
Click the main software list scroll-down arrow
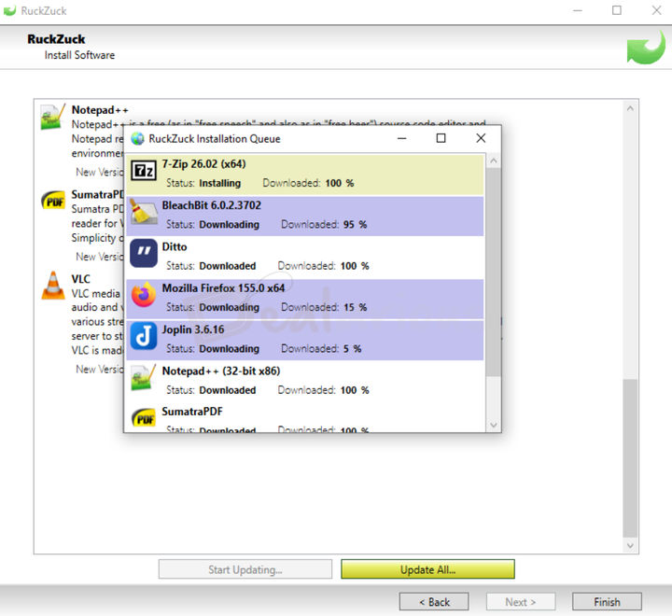click(630, 545)
